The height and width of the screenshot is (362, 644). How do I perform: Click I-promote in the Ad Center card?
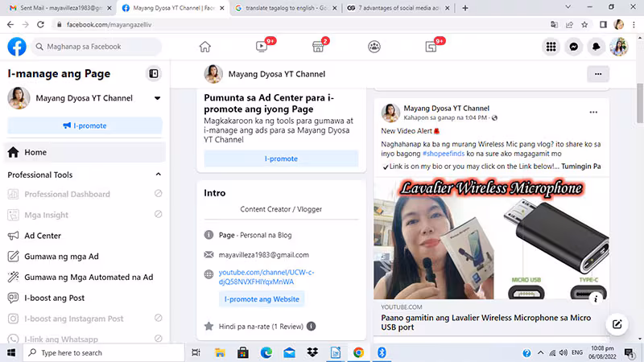tap(281, 158)
